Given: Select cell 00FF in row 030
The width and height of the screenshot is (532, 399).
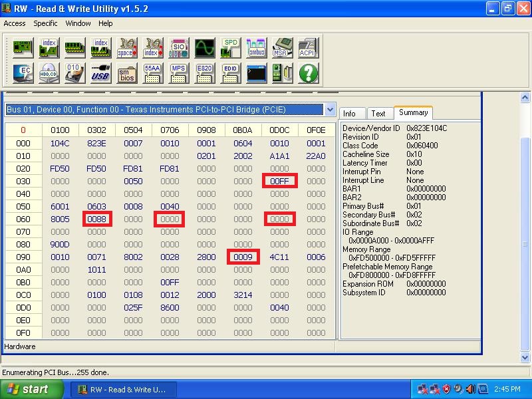Looking at the screenshot, I should [x=279, y=181].
